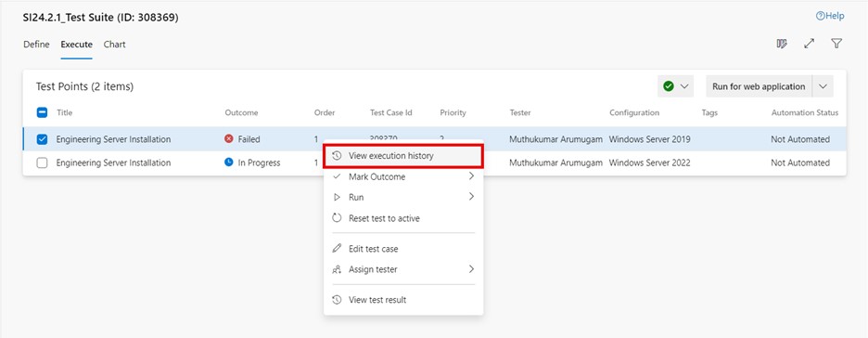Click the Mark Outcome checkmark icon

click(337, 176)
